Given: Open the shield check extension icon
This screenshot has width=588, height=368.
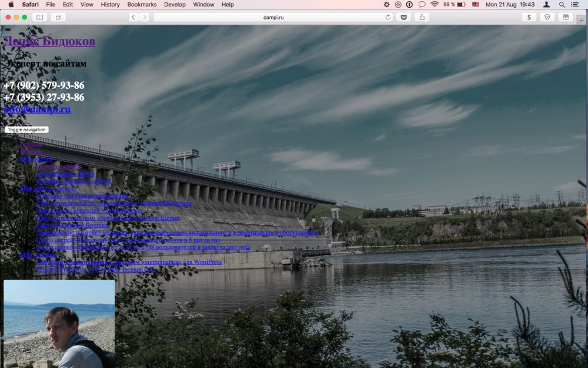Looking at the screenshot, I should coord(547,17).
